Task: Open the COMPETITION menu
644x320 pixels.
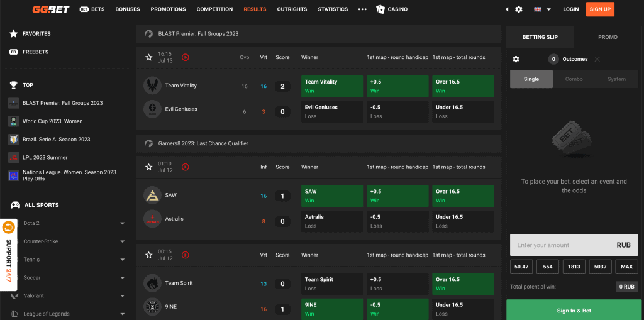Action: coord(215,9)
